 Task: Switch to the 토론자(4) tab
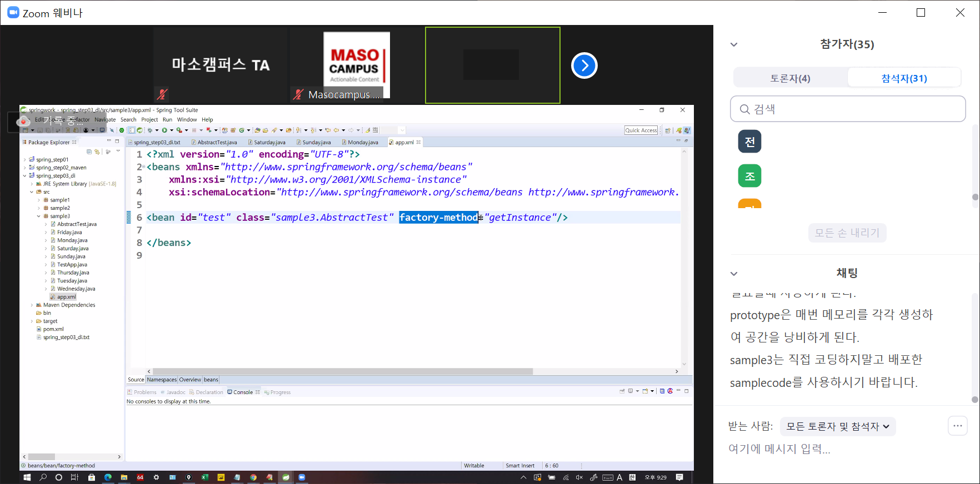pyautogui.click(x=790, y=78)
